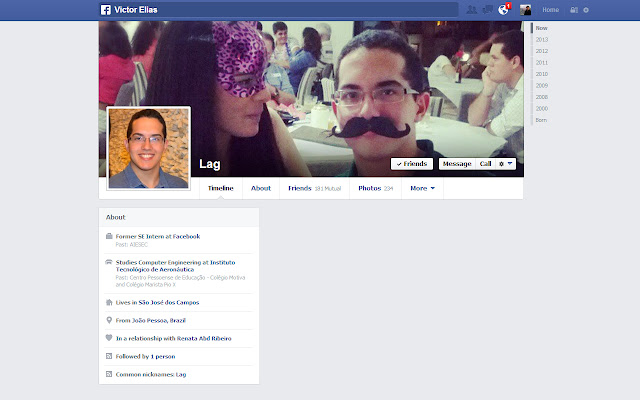The image size is (640, 400).
Task: Jump to 2013 on the timeline
Action: point(542,40)
